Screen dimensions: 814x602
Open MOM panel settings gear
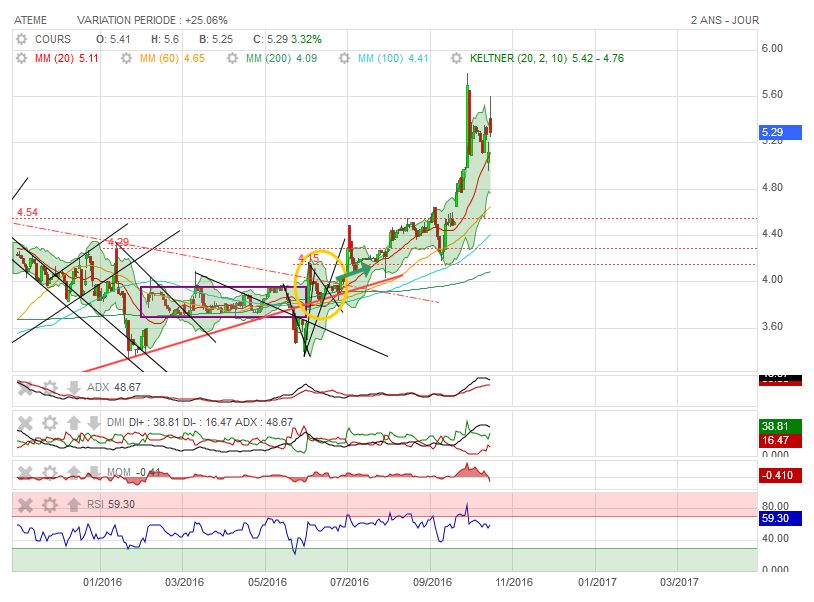(50, 473)
